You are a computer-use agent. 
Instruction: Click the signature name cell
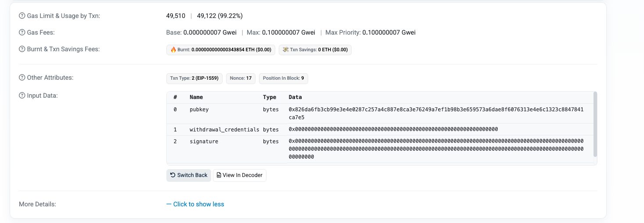[204, 142]
